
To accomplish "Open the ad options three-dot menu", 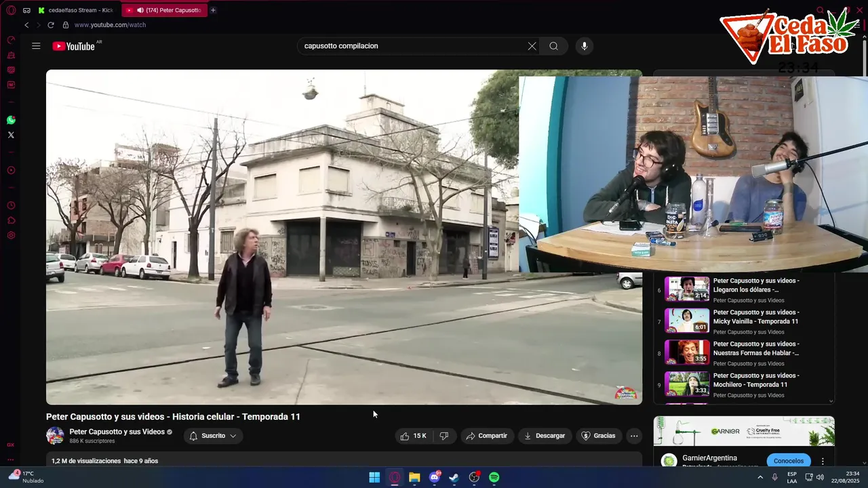I will coord(823,461).
